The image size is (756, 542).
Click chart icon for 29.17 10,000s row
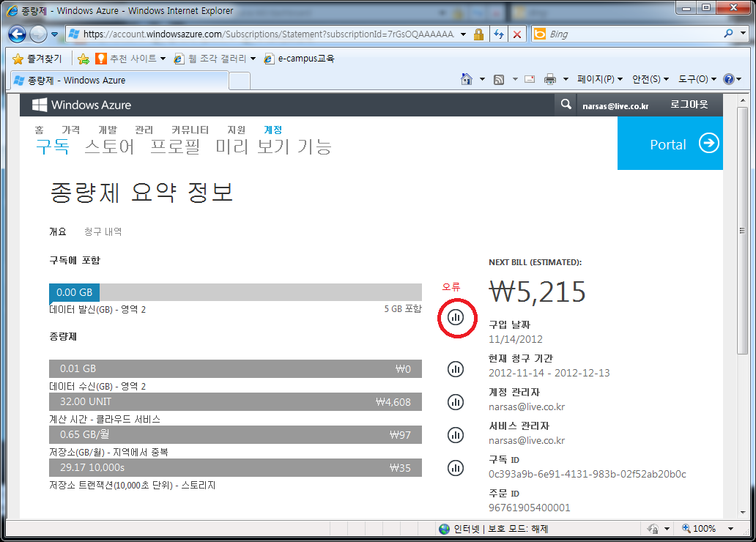pyautogui.click(x=456, y=468)
